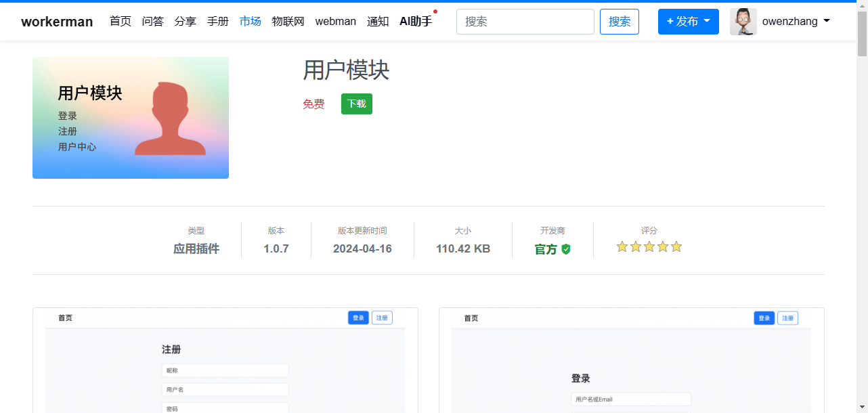Go to the 首页 menu item

pos(121,22)
